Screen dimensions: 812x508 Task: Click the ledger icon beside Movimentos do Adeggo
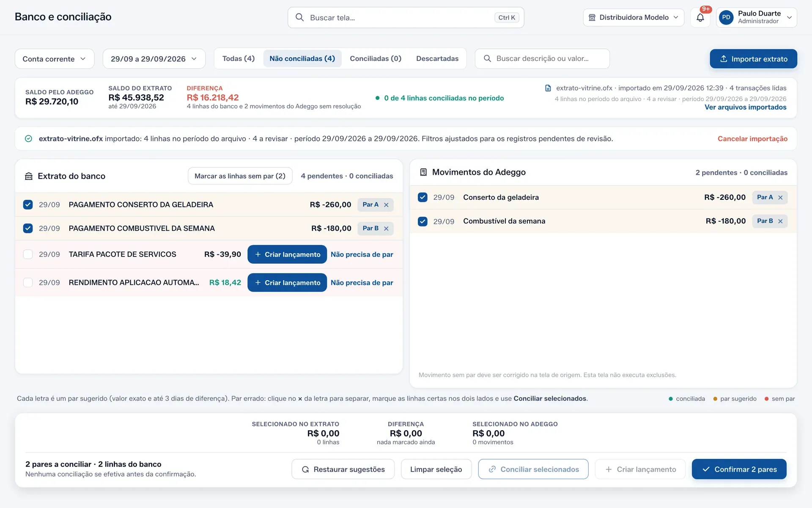(x=423, y=172)
